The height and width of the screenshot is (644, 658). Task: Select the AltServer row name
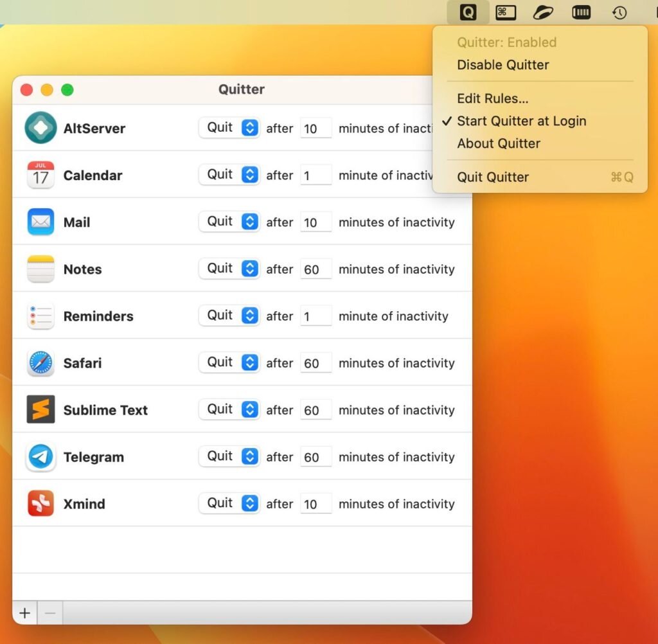(x=94, y=129)
